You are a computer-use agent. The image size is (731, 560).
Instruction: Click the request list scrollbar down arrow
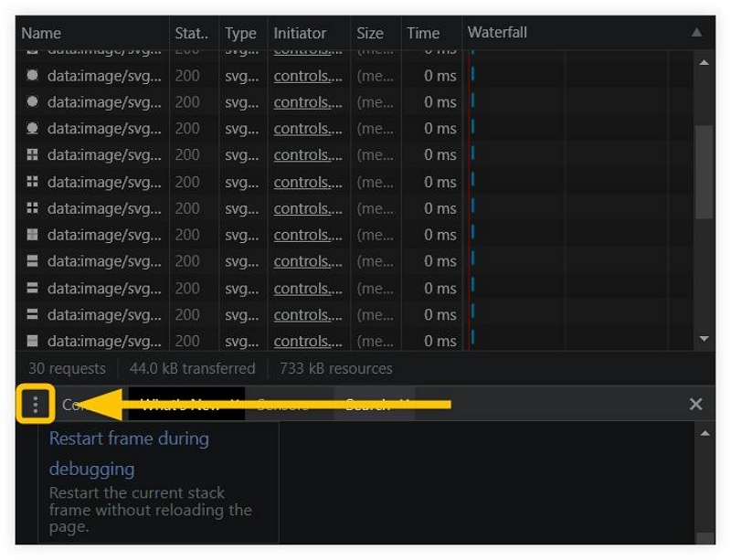pos(704,339)
